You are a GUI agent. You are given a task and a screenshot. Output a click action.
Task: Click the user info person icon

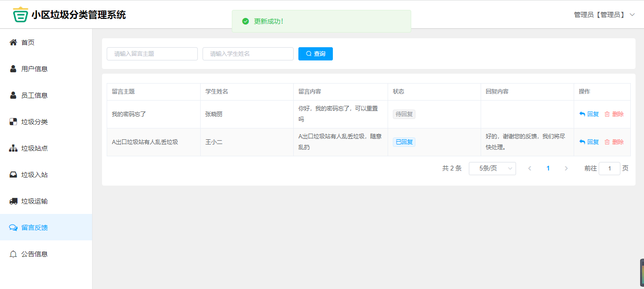(x=13, y=69)
